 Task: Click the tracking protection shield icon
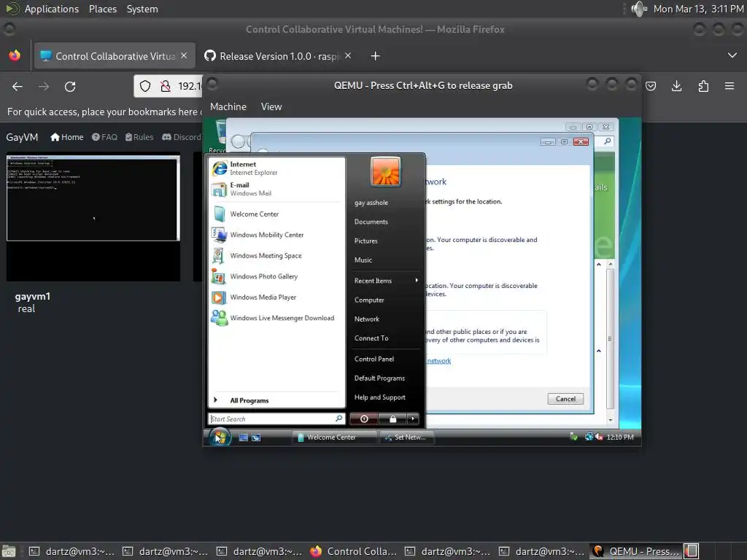(x=145, y=86)
